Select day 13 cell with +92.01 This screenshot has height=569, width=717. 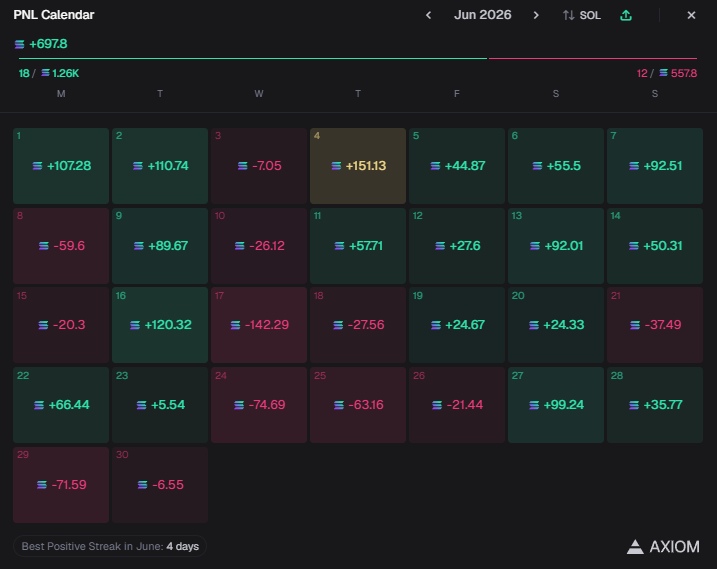pos(556,246)
